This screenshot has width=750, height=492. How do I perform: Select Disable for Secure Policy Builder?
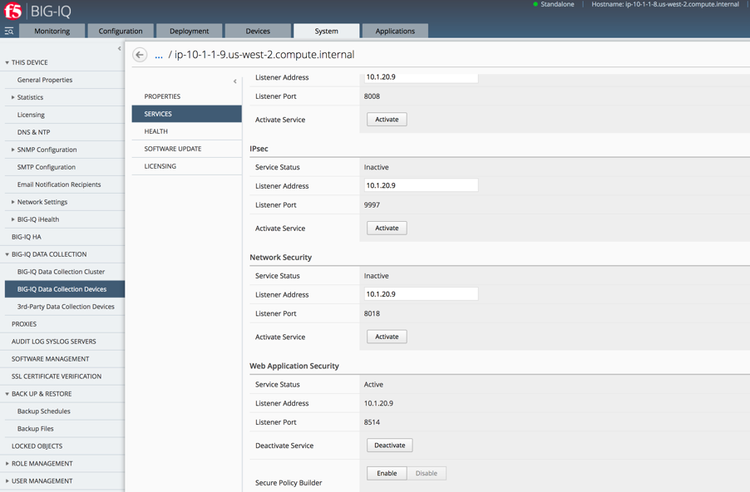tap(426, 473)
